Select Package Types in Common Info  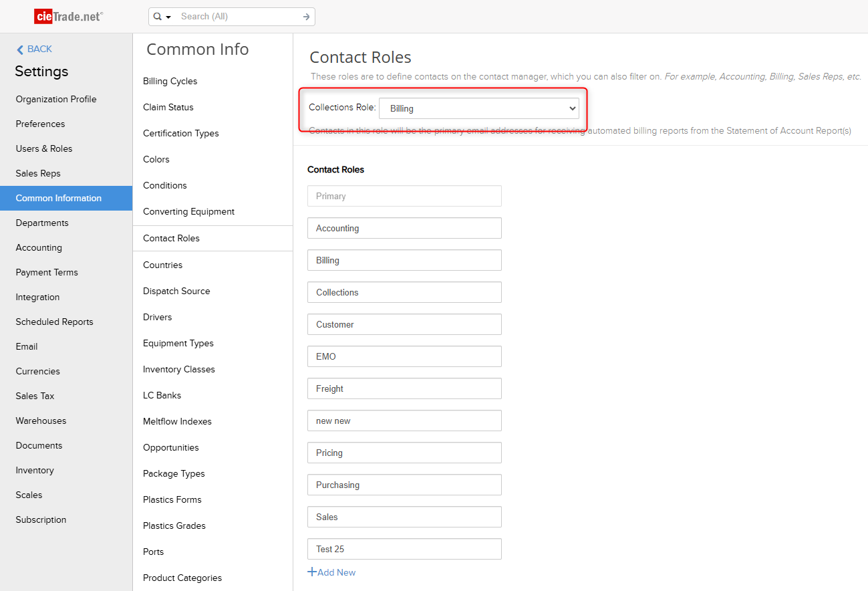[174, 473]
